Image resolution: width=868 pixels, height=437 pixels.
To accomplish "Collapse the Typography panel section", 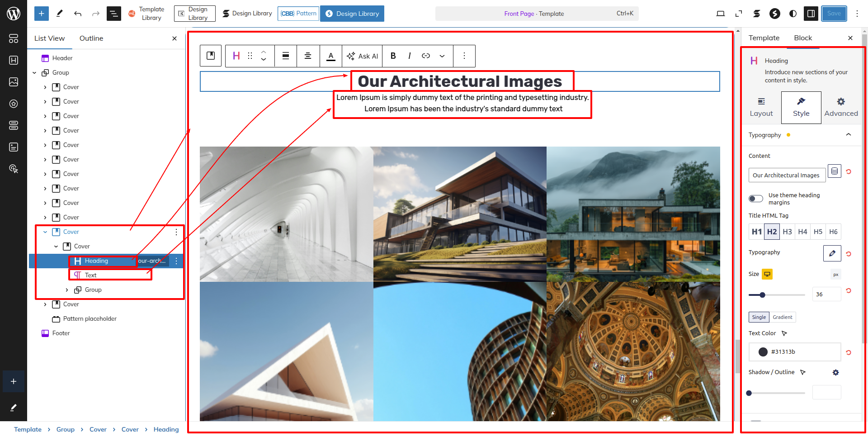I will point(848,135).
